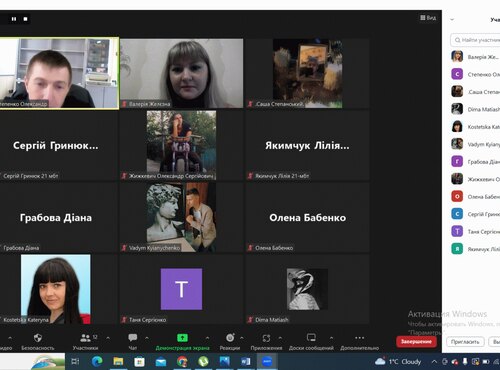
Task: Open Microsoft Edge from the taskbar
Action: point(97,361)
